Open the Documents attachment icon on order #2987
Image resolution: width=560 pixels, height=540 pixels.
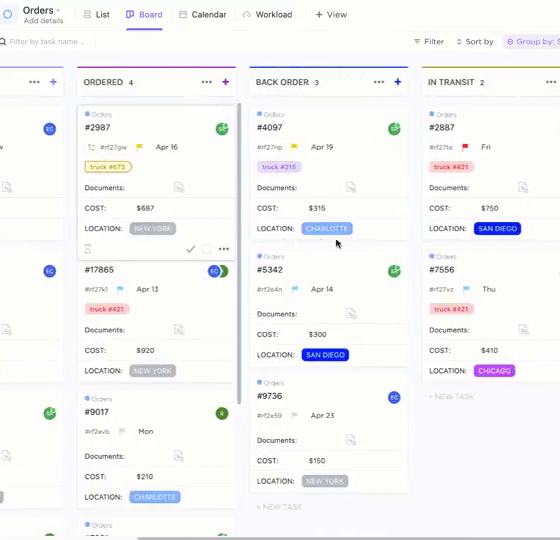(x=179, y=187)
